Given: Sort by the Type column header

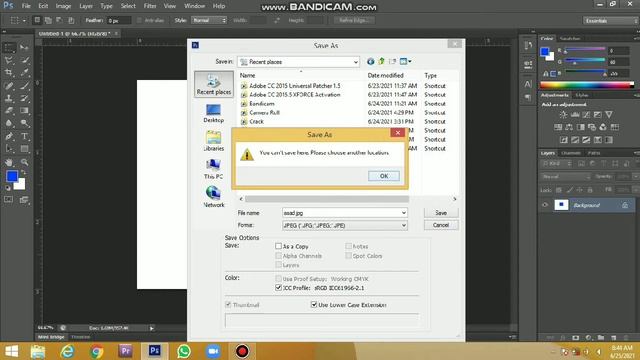Looking at the screenshot, I should click(431, 76).
